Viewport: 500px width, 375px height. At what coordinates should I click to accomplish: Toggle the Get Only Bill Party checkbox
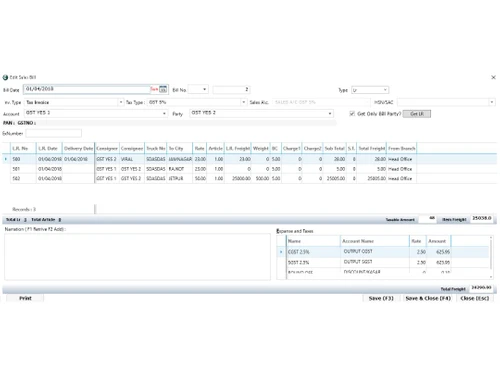coord(352,114)
